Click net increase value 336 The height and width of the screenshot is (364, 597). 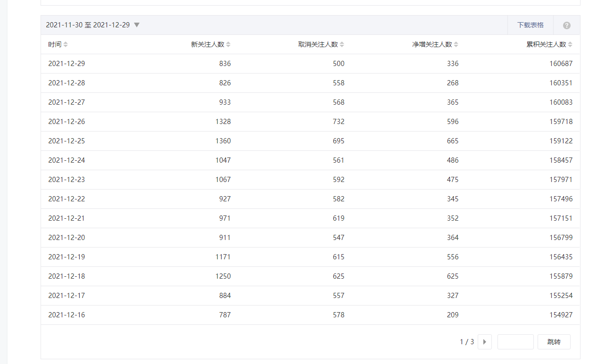point(453,64)
